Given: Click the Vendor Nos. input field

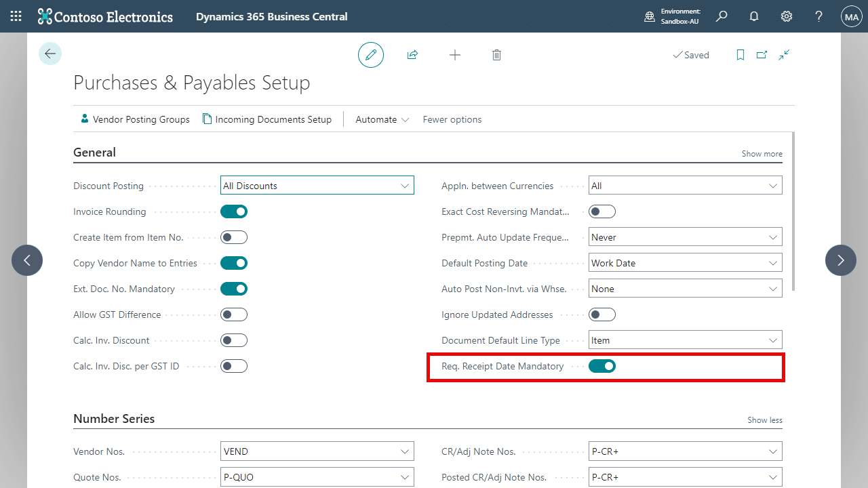Looking at the screenshot, I should pos(317,451).
